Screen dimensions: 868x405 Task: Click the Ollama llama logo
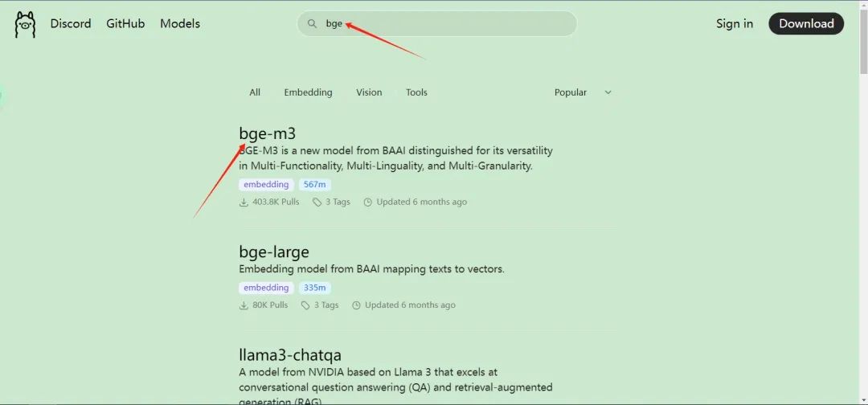(25, 25)
